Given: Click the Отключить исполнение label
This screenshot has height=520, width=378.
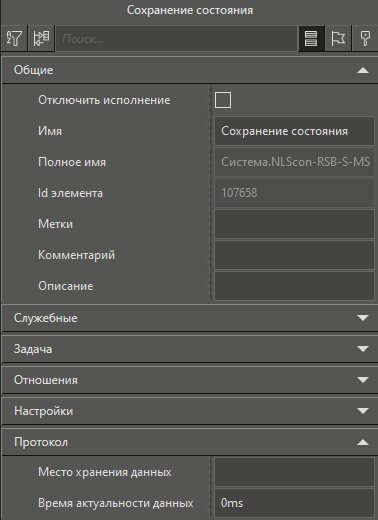Looking at the screenshot, I should pyautogui.click(x=104, y=100).
